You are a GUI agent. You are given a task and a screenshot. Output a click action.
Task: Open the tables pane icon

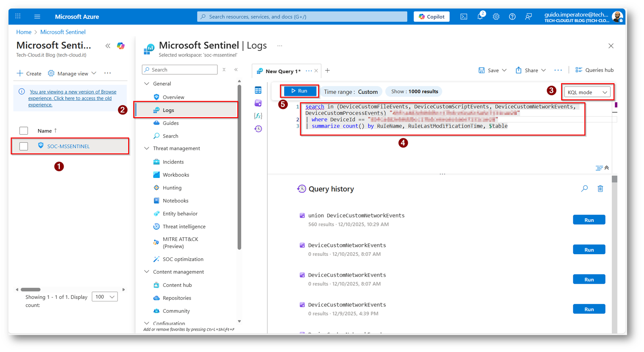(258, 90)
